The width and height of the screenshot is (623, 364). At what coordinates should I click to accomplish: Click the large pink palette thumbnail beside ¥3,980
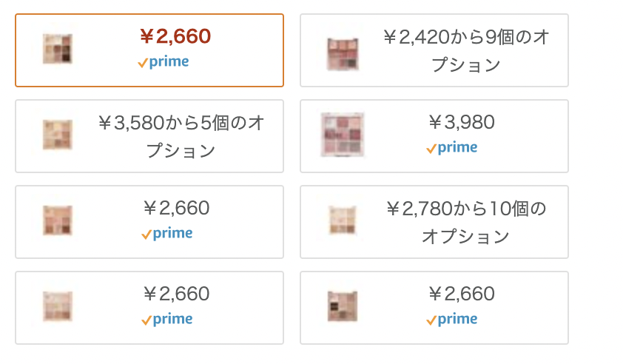(343, 135)
